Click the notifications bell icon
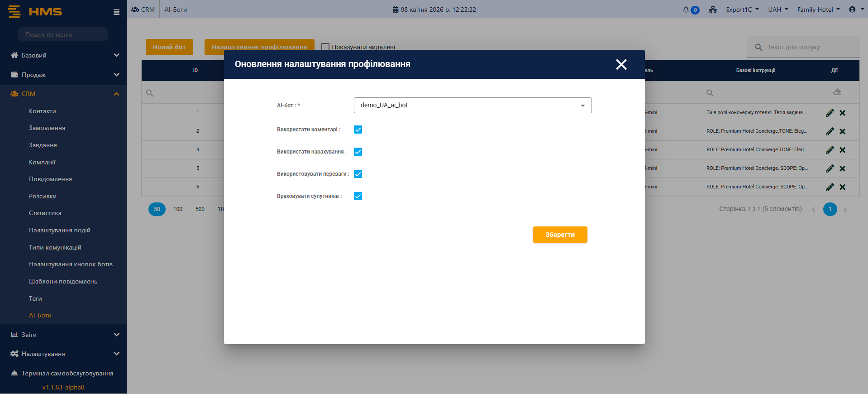The image size is (868, 394). coord(686,10)
